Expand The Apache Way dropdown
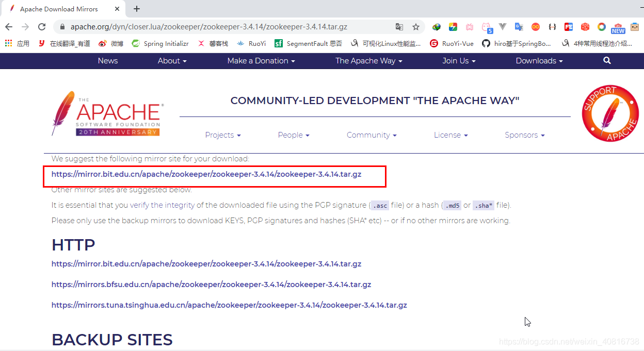Image resolution: width=644 pixels, height=351 pixels. coord(368,61)
